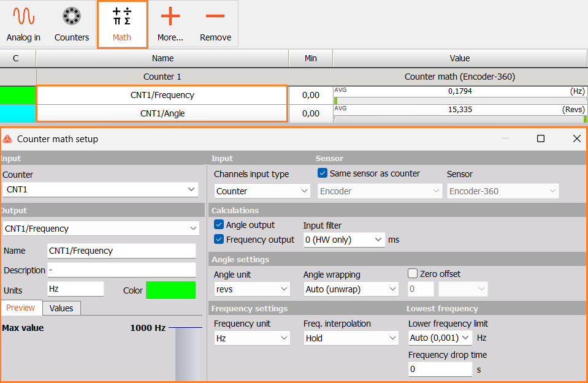Open the Angle unit revs dropdown
This screenshot has width=588, height=383.
[x=252, y=289]
